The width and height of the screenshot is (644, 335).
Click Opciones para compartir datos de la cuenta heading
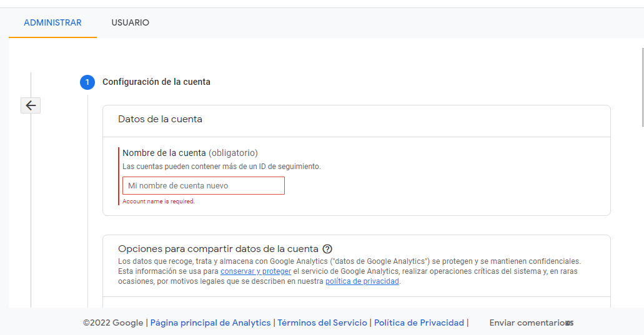click(x=218, y=249)
